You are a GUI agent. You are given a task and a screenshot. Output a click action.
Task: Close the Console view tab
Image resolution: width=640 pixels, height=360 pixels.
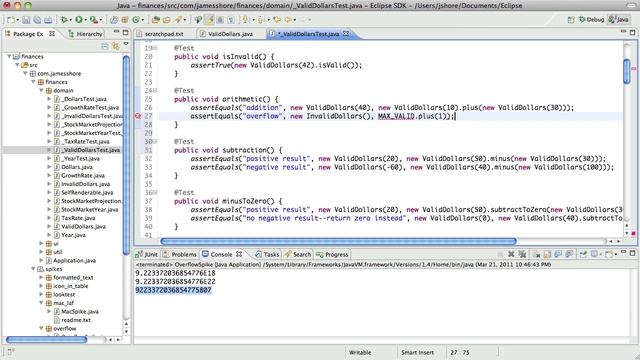click(239, 254)
